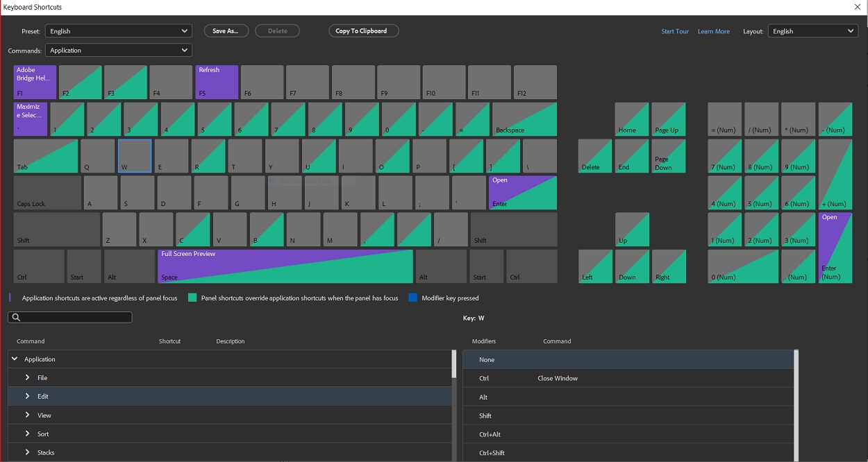Click the Copy To Clipboard button
The width and height of the screenshot is (868, 462).
coord(363,31)
